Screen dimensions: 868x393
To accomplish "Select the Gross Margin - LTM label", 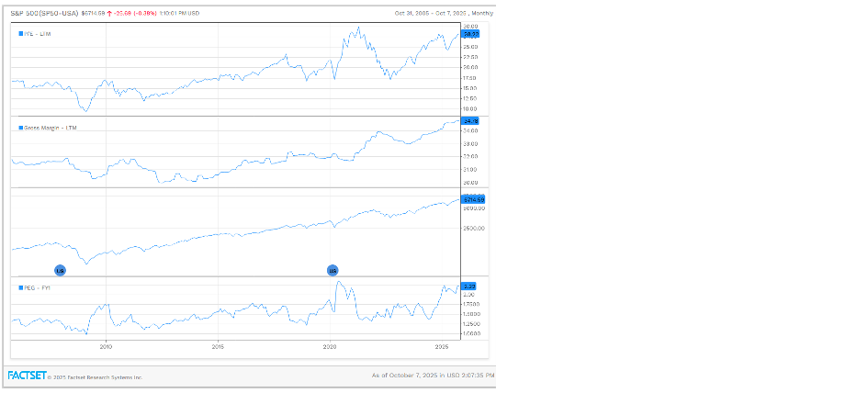I will tap(52, 128).
